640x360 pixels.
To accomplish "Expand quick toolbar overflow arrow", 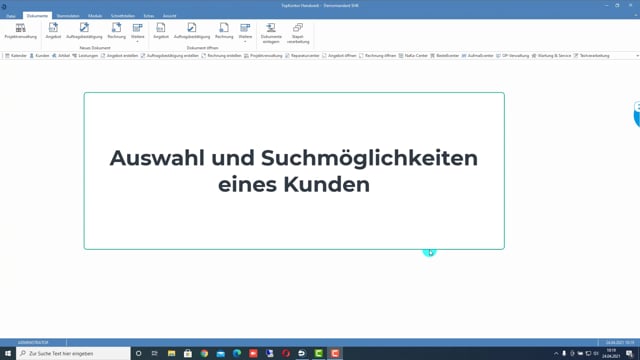I will pyautogui.click(x=637, y=56).
